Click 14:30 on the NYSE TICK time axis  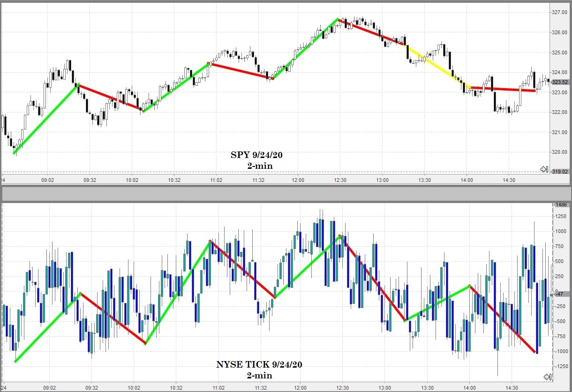click(x=512, y=388)
